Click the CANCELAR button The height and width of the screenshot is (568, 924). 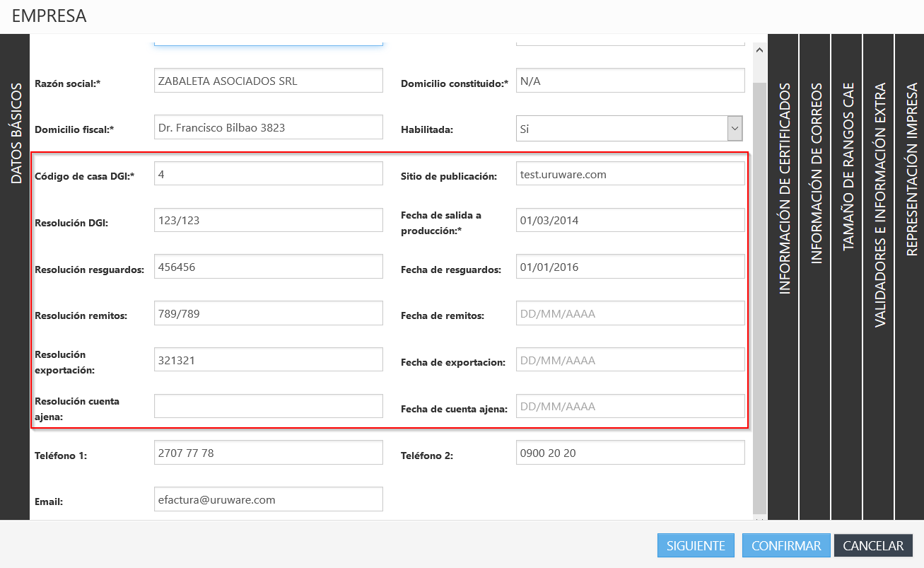(x=873, y=545)
